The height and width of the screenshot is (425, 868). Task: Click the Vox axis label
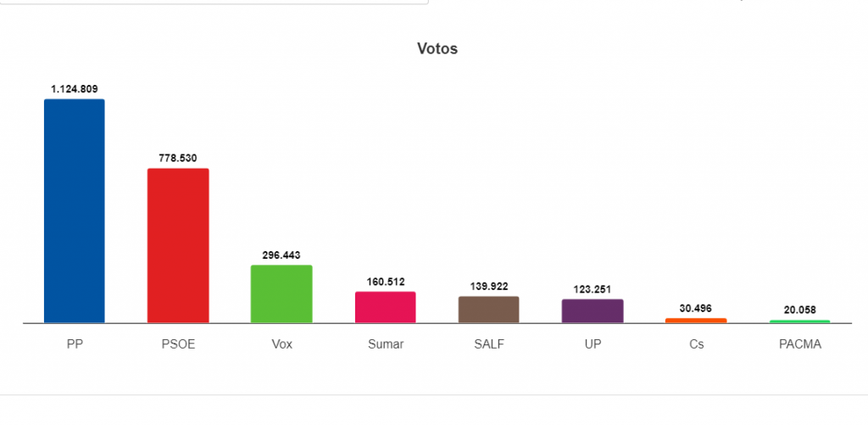(281, 344)
